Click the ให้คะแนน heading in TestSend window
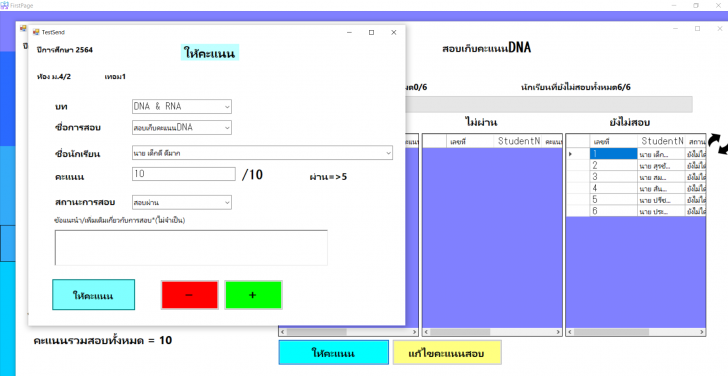 [x=210, y=52]
